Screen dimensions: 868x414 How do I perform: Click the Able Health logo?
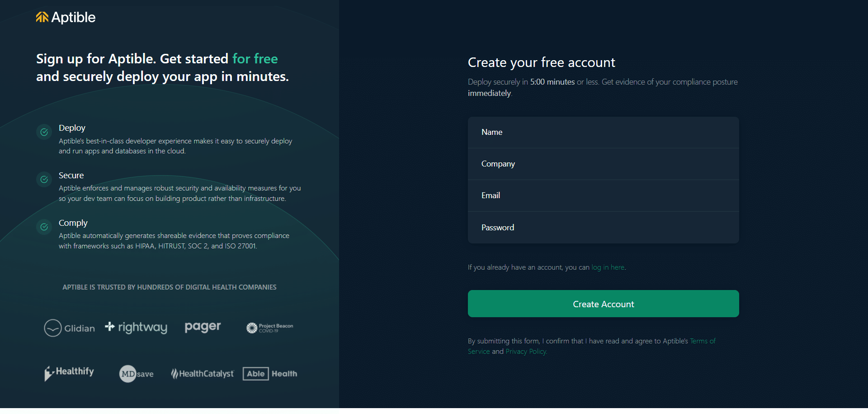(270, 374)
